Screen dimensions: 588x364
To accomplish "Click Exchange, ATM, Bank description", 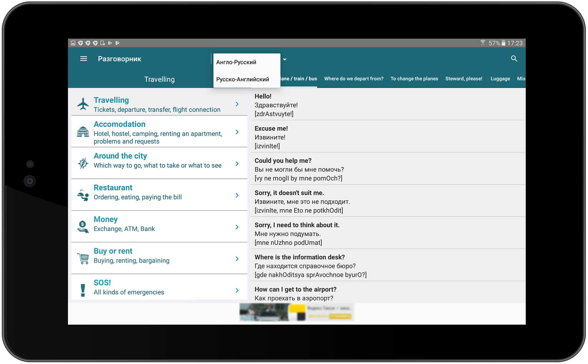I will pyautogui.click(x=124, y=229).
